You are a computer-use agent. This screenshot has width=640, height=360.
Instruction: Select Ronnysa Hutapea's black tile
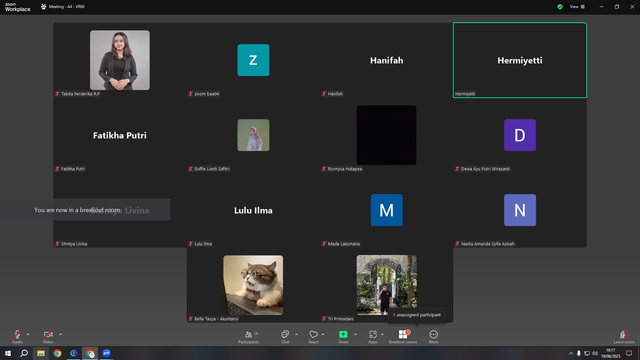(387, 135)
